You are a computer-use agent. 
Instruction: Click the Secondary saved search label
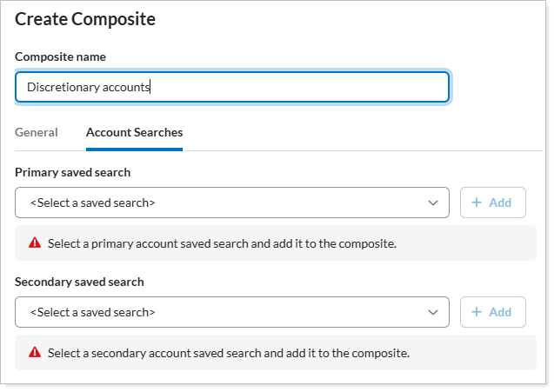point(79,282)
